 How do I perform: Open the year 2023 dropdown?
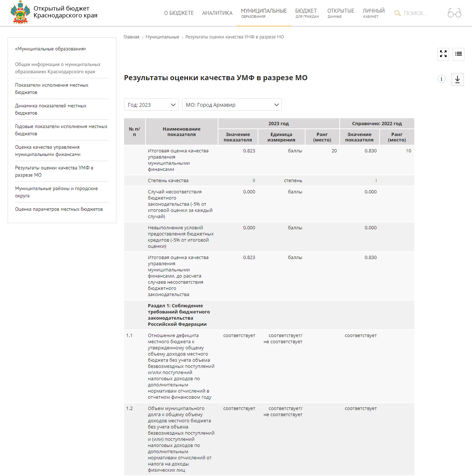(x=151, y=105)
